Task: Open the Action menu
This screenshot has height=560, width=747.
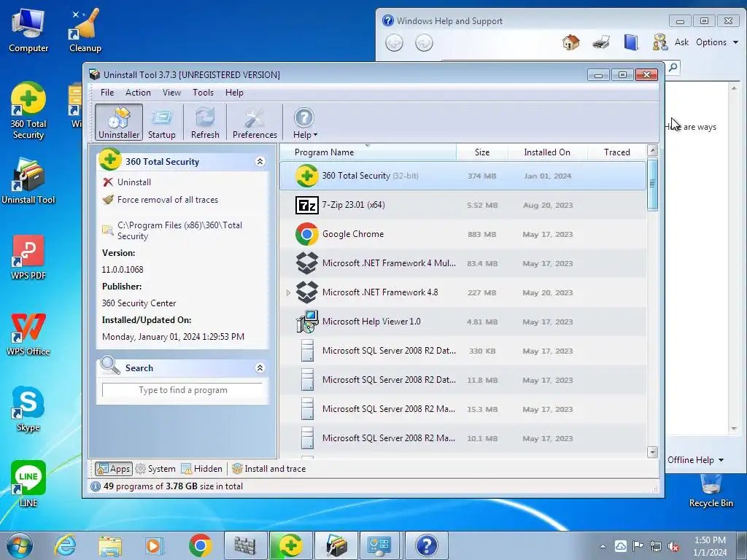Action: pyautogui.click(x=138, y=93)
